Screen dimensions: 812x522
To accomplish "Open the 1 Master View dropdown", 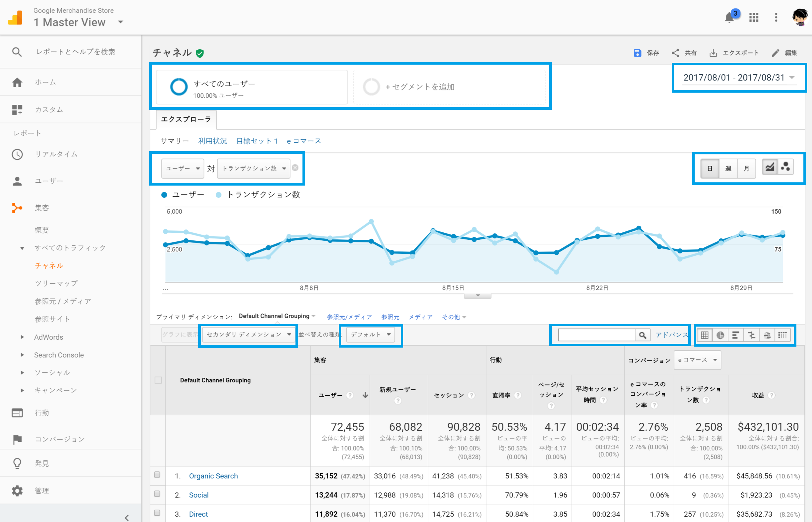I will [x=79, y=22].
